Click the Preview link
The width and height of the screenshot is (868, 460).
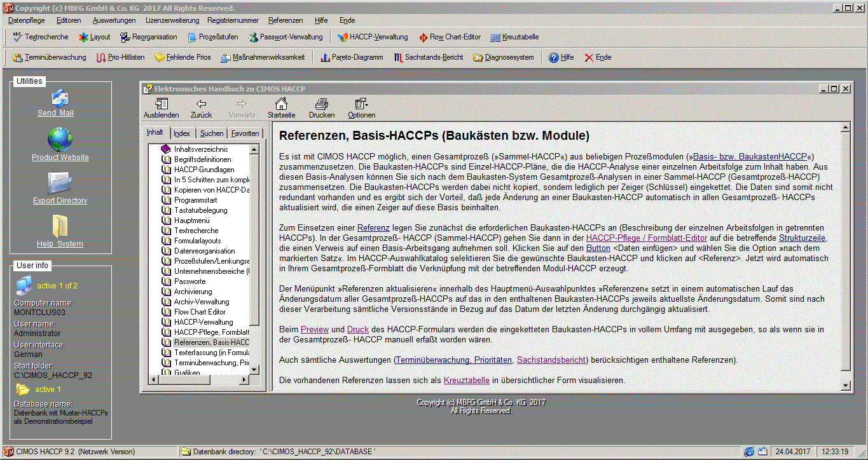(315, 329)
